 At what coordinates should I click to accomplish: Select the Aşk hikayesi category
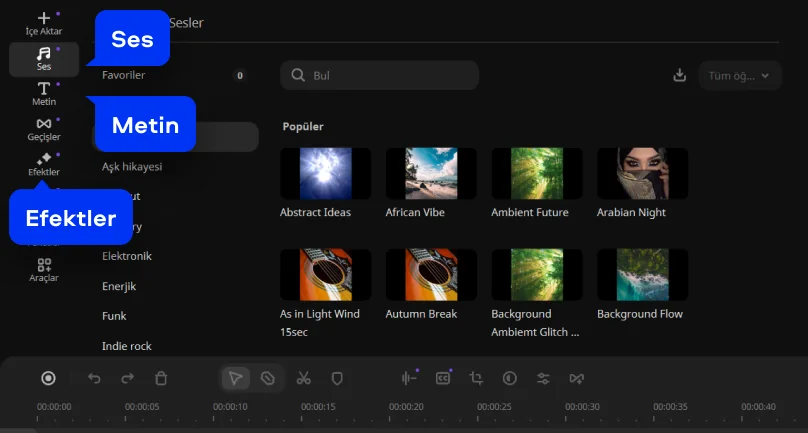(x=132, y=166)
